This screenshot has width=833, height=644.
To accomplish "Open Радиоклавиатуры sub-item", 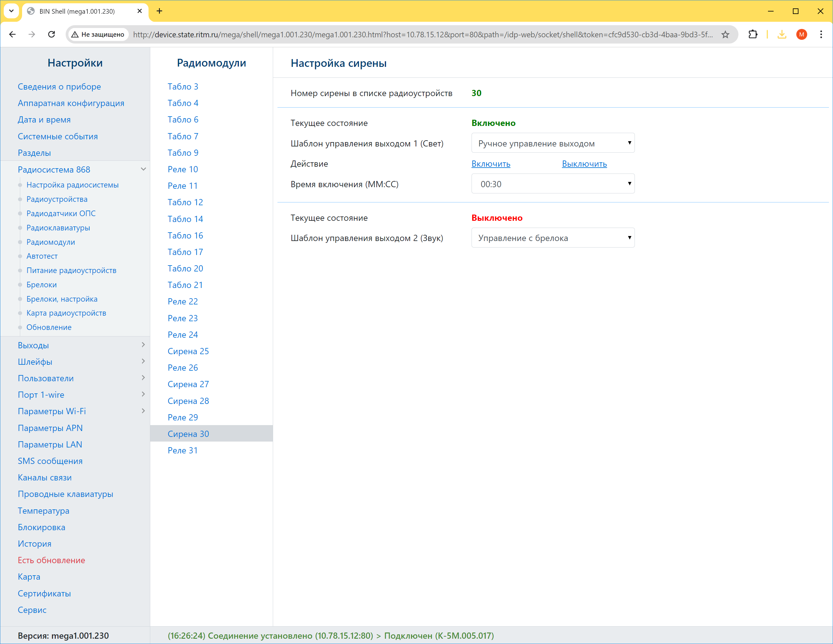I will pos(58,228).
